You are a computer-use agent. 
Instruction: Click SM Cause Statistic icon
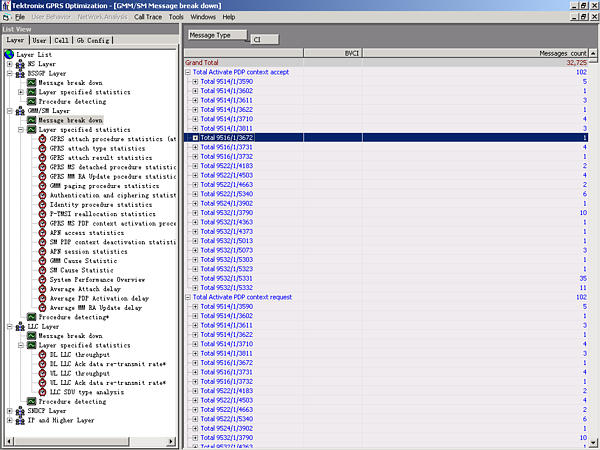42,270
